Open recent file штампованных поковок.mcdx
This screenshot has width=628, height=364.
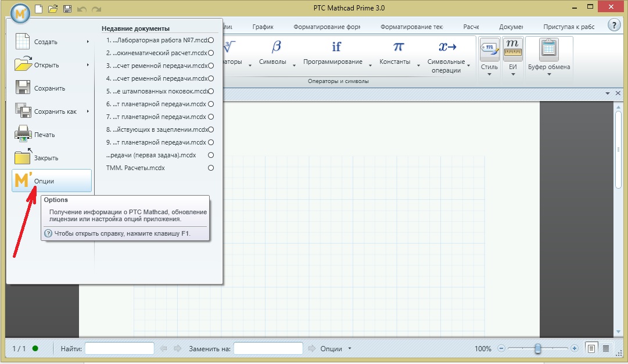click(x=157, y=91)
